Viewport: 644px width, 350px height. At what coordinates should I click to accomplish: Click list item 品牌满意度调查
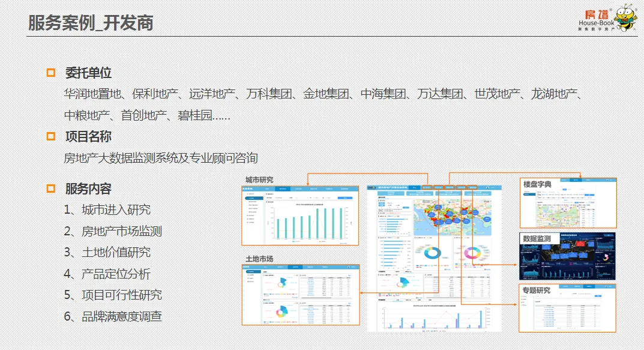122,316
